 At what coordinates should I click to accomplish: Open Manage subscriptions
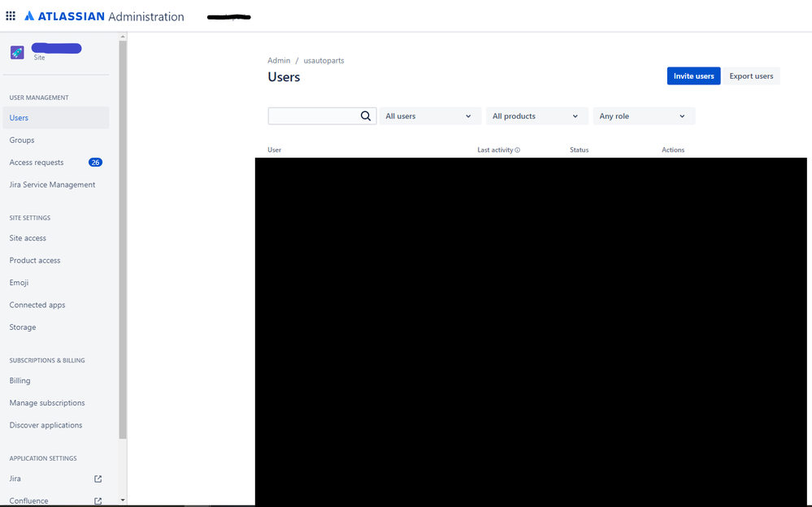click(47, 402)
